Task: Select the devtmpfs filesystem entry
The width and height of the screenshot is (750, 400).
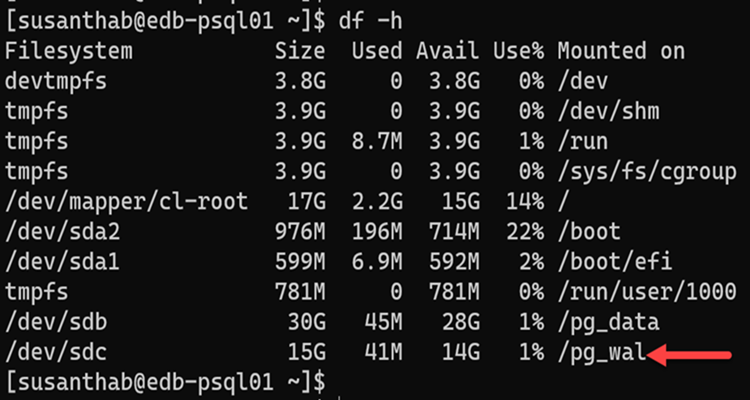Action: (x=56, y=81)
